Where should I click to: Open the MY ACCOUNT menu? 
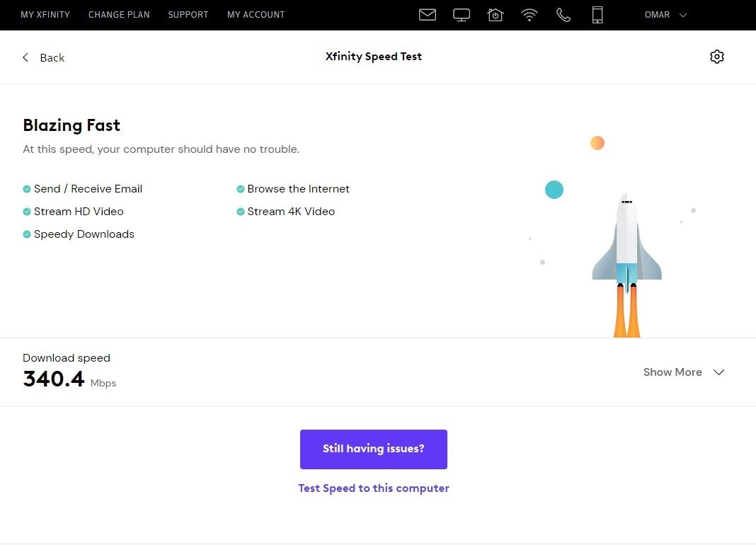pos(256,15)
